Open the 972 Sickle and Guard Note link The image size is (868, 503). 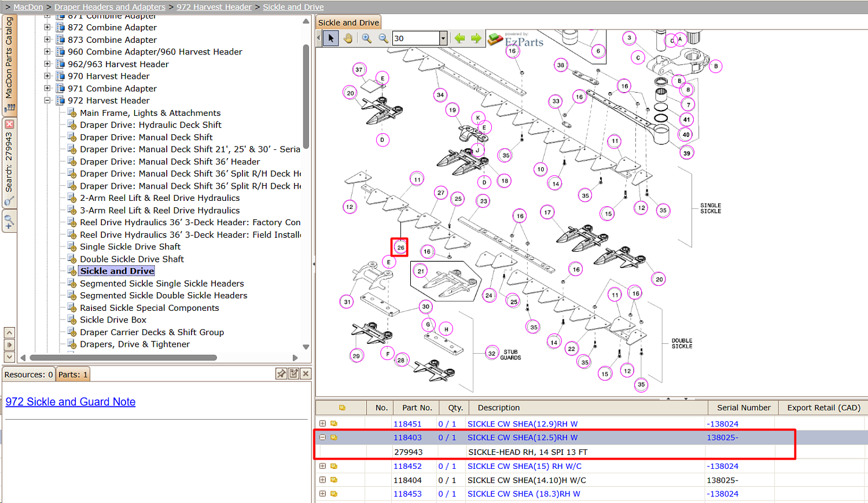pyautogui.click(x=71, y=402)
